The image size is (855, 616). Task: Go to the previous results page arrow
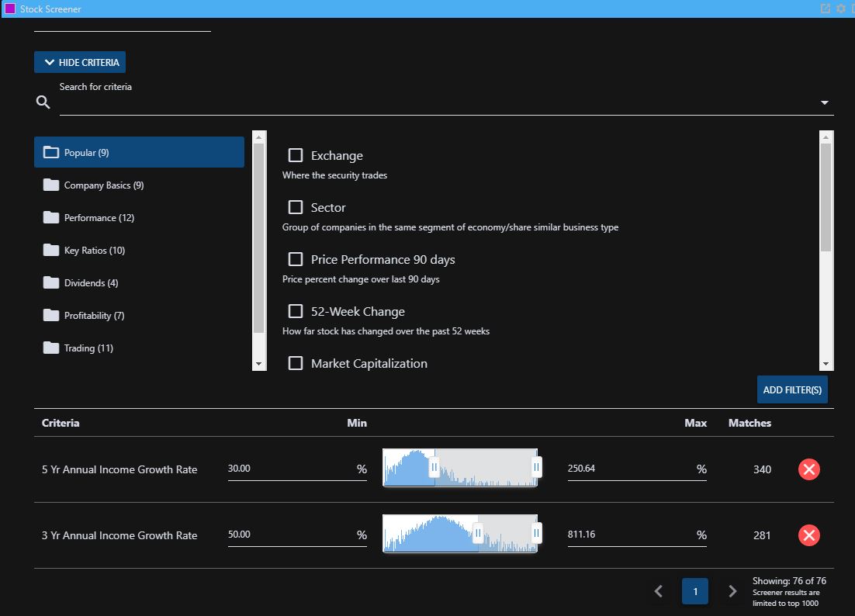[x=658, y=591]
